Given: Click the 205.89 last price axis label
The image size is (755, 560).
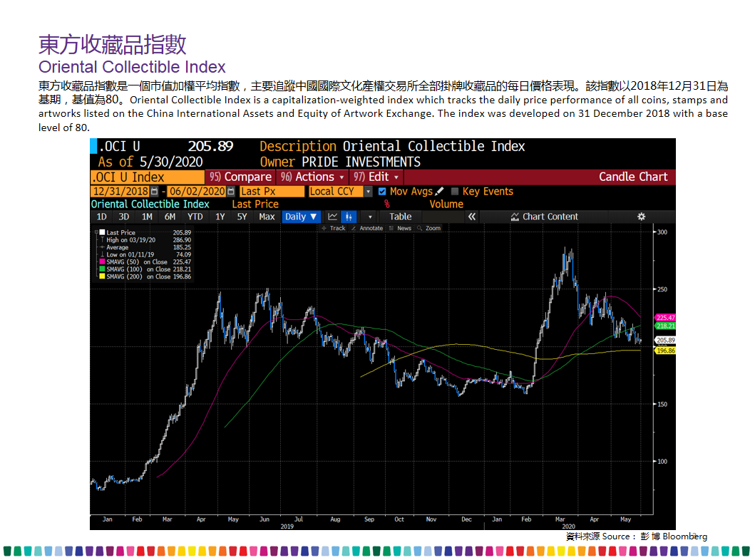Looking at the screenshot, I should point(665,340).
